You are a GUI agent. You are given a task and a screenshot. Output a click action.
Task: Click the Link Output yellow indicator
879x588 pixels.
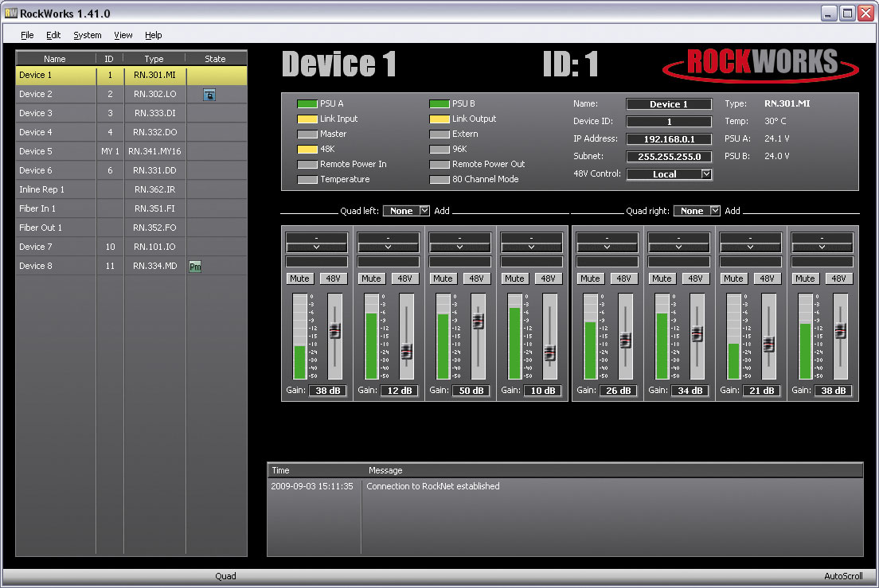[439, 119]
